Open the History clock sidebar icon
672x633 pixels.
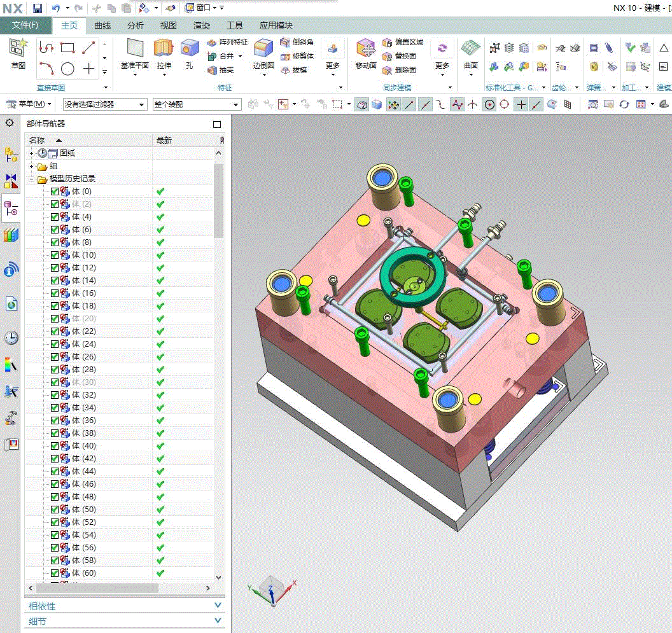(x=11, y=338)
